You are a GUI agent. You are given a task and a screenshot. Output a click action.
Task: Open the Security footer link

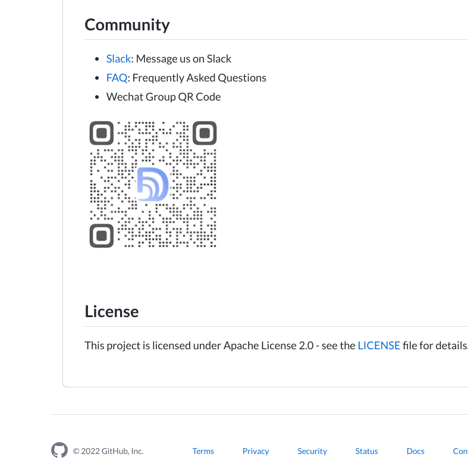pos(312,451)
